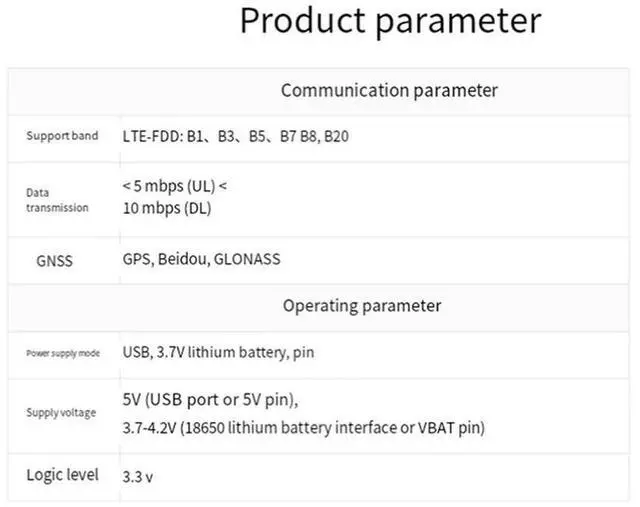
Task: Select the Operating parameter section header
Action: [x=361, y=305]
